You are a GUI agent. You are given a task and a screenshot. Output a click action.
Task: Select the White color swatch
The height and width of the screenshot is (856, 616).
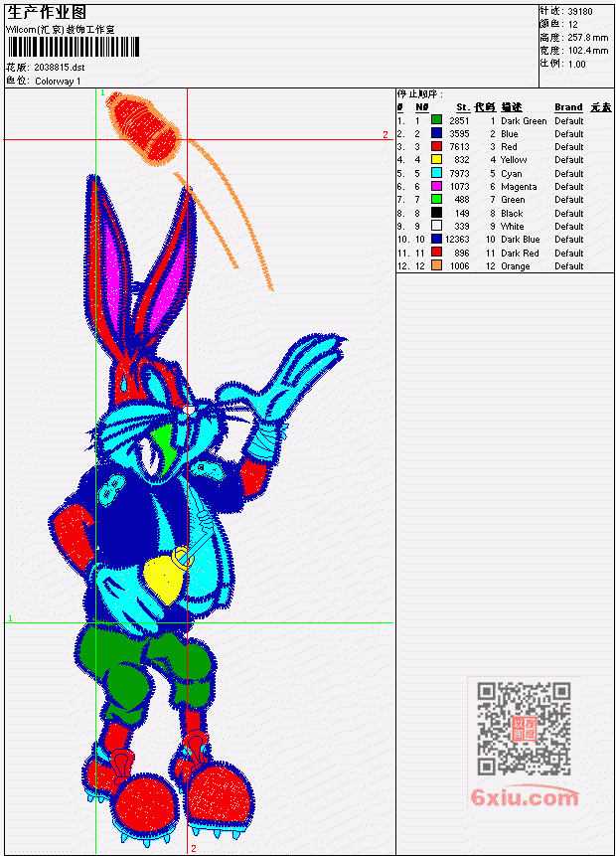pos(436,226)
